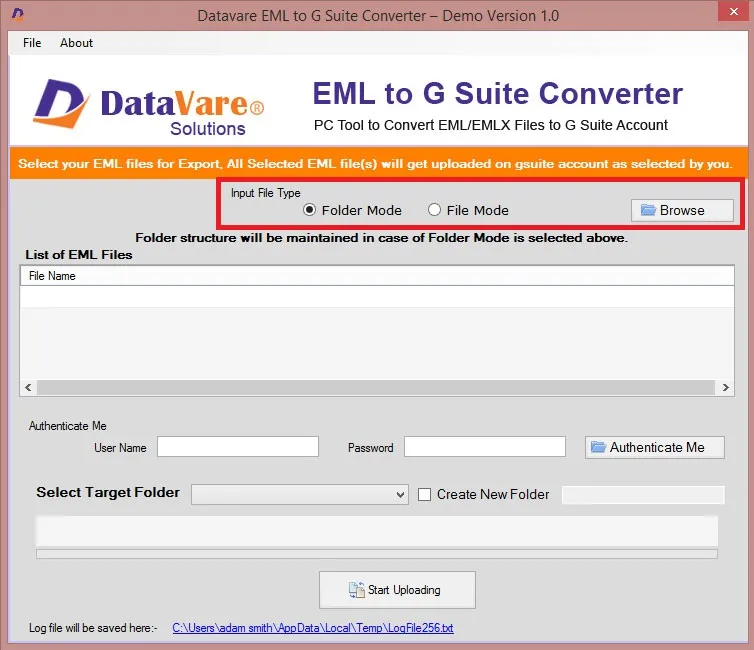Open the About menu
The height and width of the screenshot is (650, 754).
tap(76, 43)
